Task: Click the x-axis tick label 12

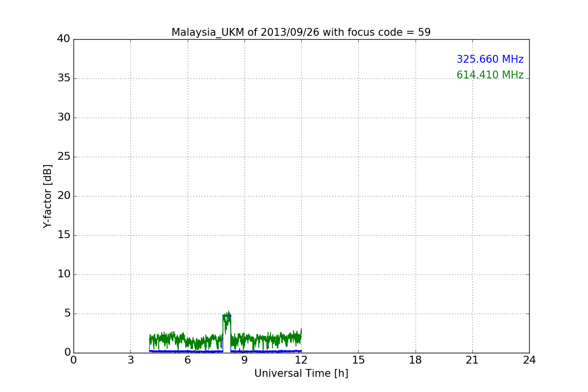Action: 301,360
